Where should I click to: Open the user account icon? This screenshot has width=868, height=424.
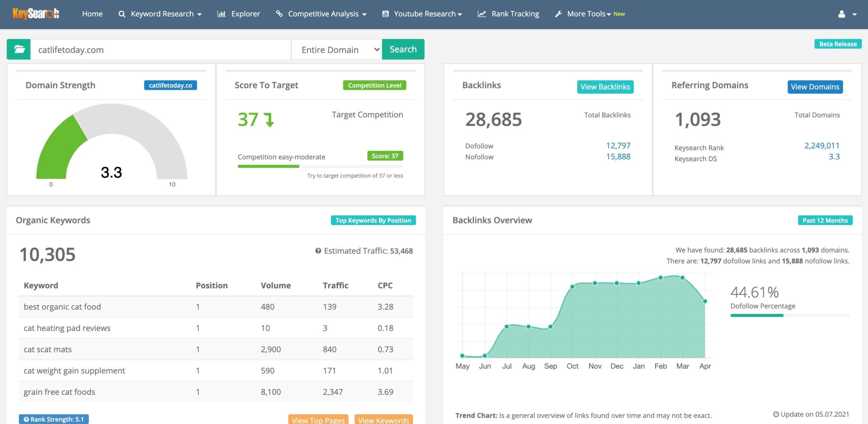[x=842, y=14]
